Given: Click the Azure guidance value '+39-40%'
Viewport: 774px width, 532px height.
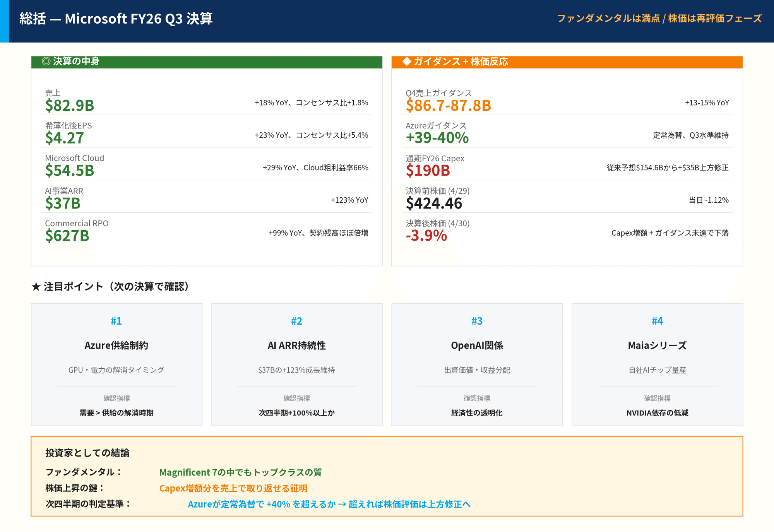Looking at the screenshot, I should coord(437,138).
